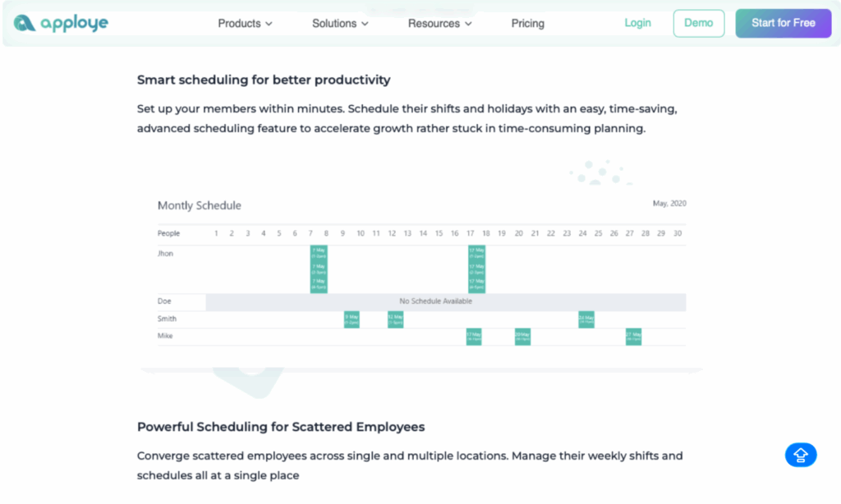Click Doe's No Schedule Available bar
This screenshot has height=504, width=841.
435,301
